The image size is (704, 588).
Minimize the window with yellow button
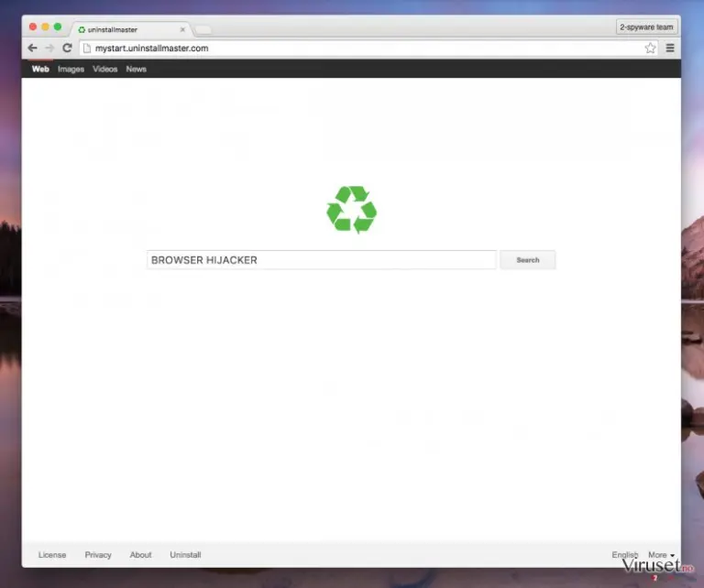click(45, 27)
